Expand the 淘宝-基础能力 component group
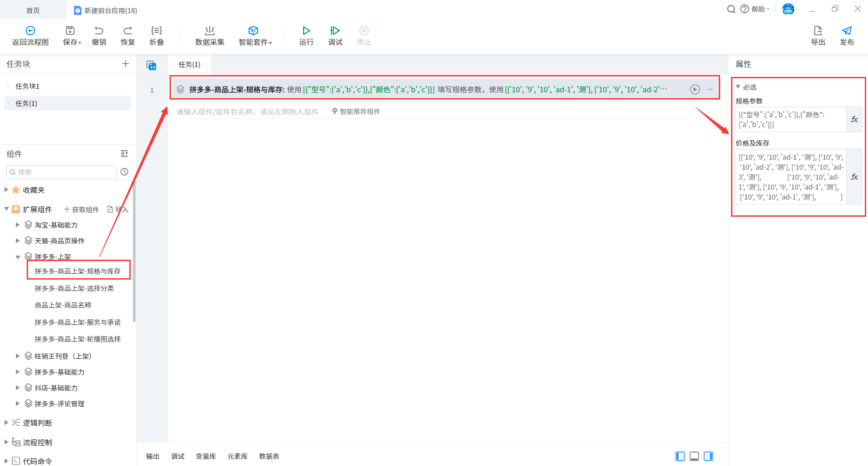 (18, 225)
